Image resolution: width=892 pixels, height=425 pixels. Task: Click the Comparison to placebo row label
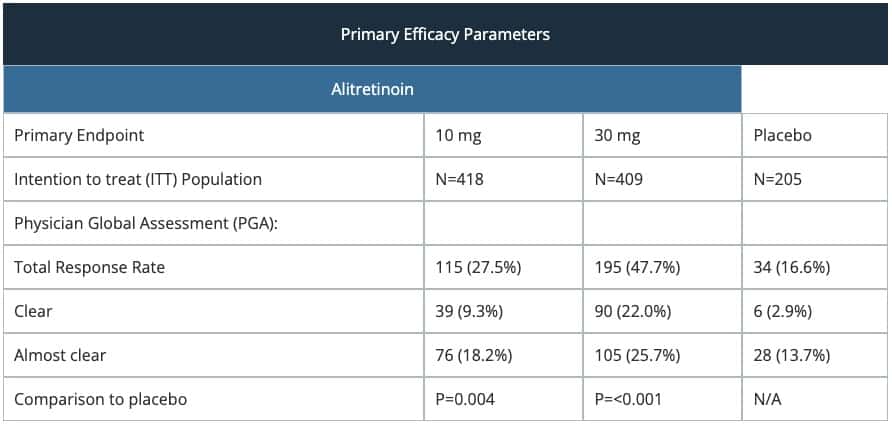click(101, 400)
